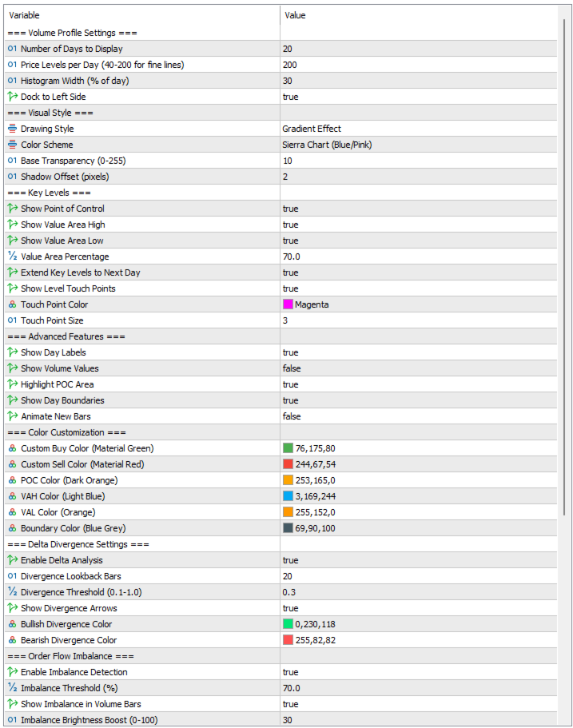Click the enum icon next to Drawing Style

pyautogui.click(x=12, y=129)
